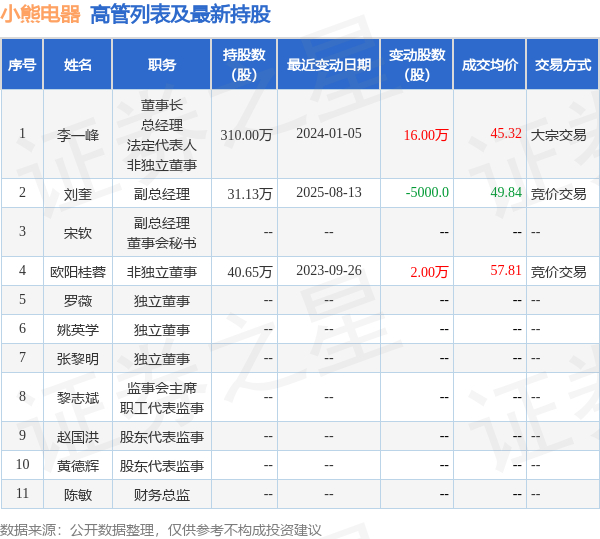Select the 职务 column header
This screenshot has width=600, height=539.
coord(162,65)
